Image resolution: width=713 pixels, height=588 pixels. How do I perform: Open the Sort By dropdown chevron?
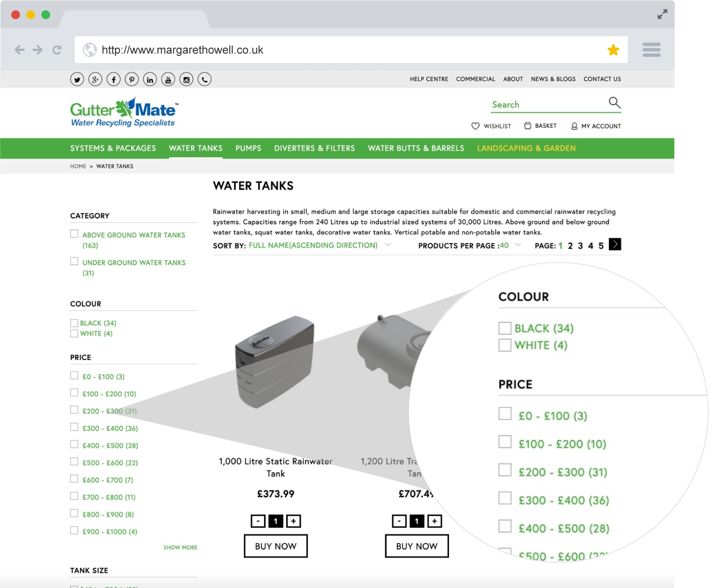tap(388, 245)
